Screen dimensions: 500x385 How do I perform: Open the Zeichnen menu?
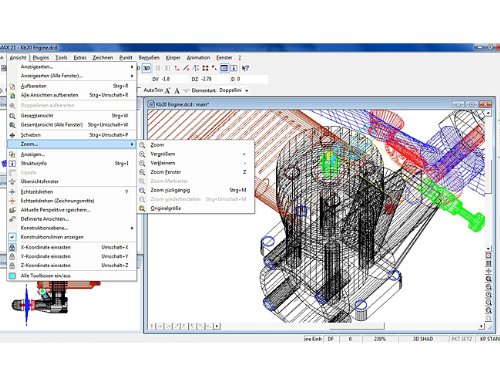103,58
